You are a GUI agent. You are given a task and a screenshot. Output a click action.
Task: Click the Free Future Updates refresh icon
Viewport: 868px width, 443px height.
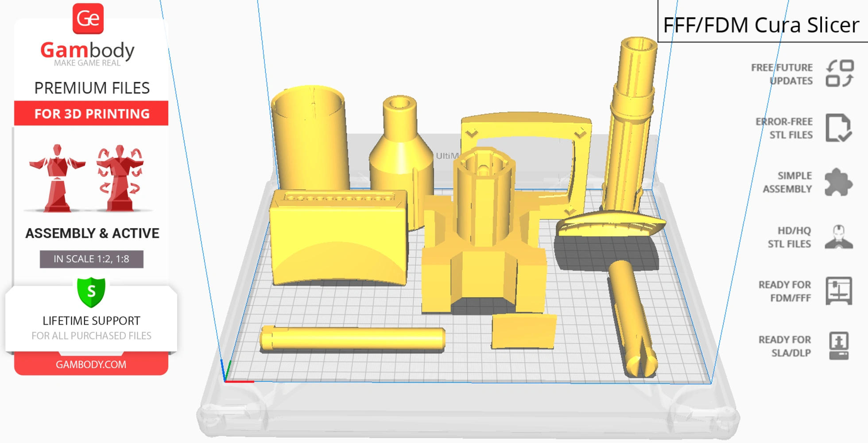click(840, 74)
